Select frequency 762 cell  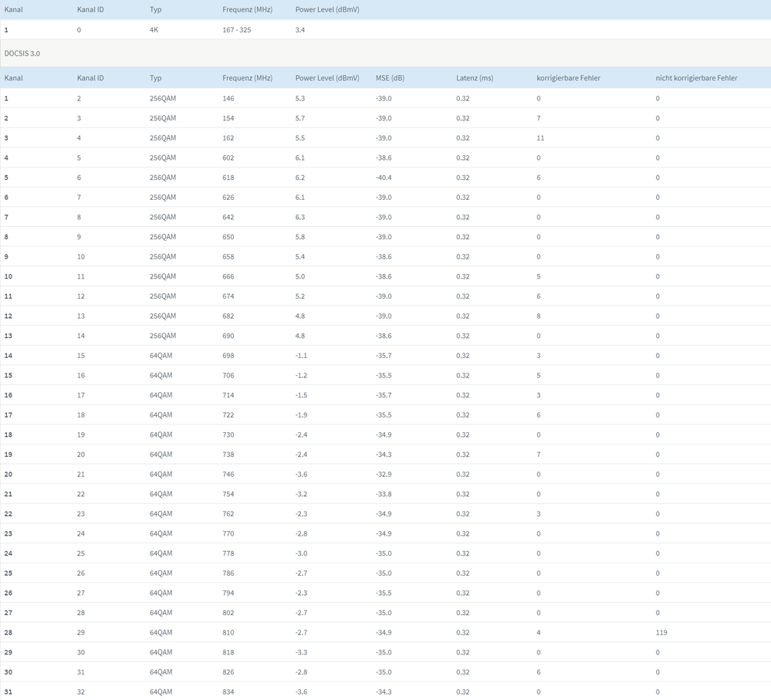(x=228, y=514)
